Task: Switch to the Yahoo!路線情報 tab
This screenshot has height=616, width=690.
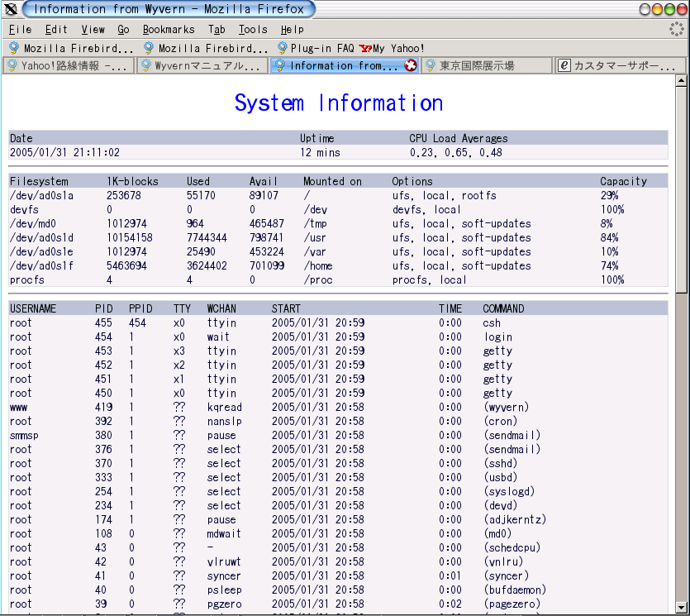Action: click(69, 65)
